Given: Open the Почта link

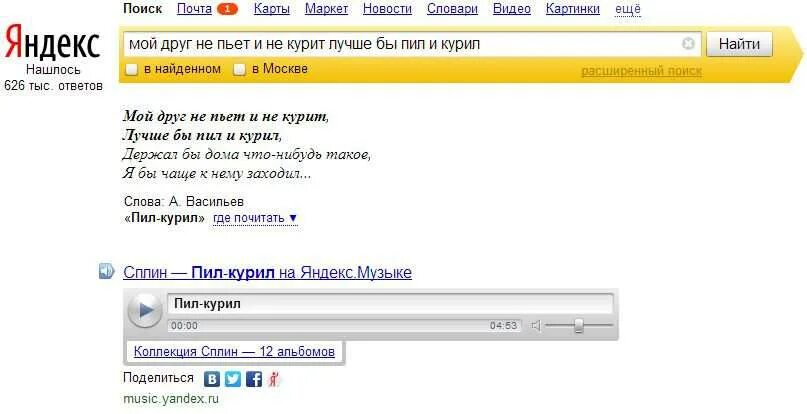Looking at the screenshot, I should [194, 9].
